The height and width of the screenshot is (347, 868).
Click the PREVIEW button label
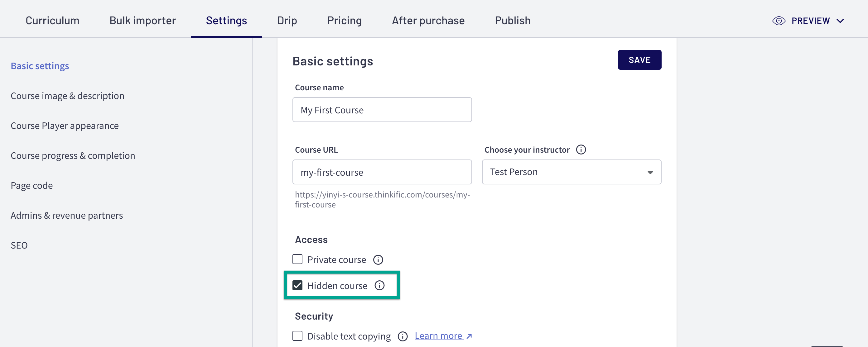(x=810, y=21)
